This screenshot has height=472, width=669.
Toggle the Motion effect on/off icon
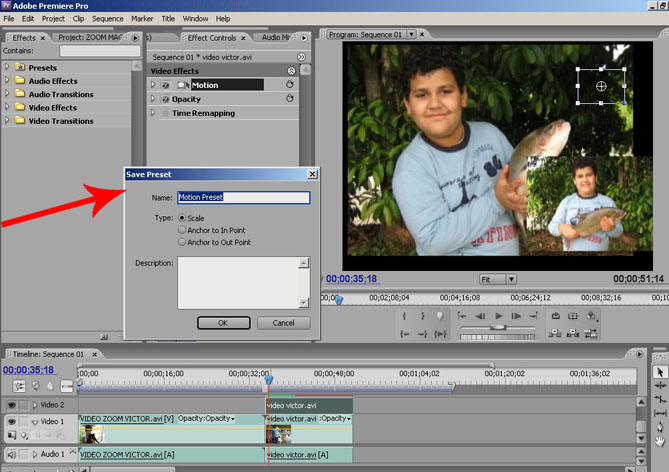point(166,85)
